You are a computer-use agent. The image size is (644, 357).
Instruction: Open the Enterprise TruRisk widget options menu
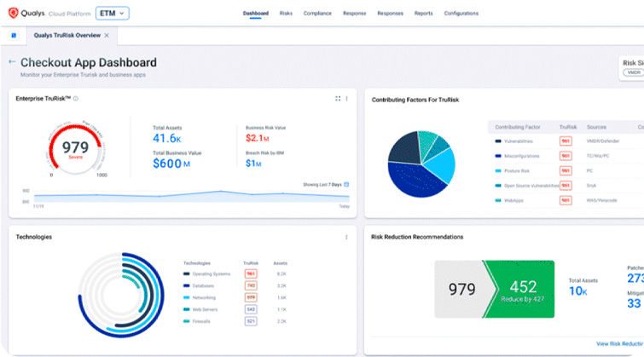click(x=346, y=99)
